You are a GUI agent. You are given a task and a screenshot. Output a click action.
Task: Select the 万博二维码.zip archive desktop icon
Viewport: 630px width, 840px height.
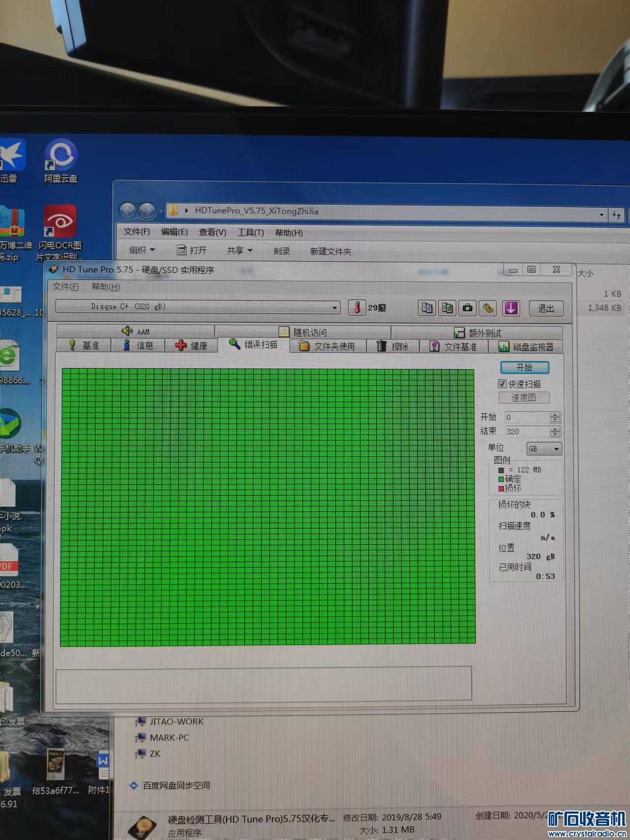(14, 233)
